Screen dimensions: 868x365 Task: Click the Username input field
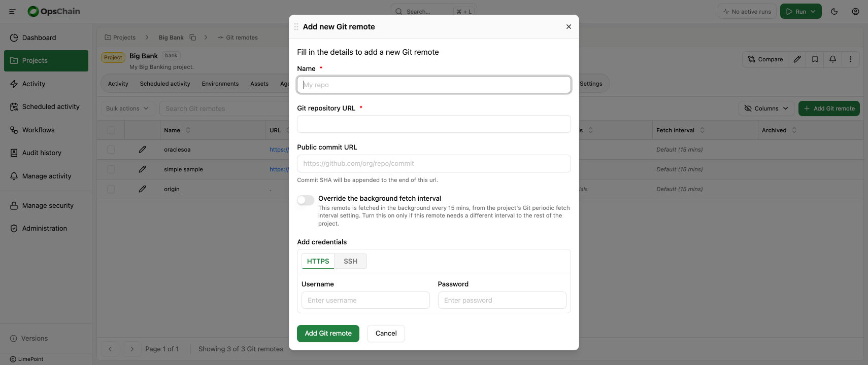365,300
